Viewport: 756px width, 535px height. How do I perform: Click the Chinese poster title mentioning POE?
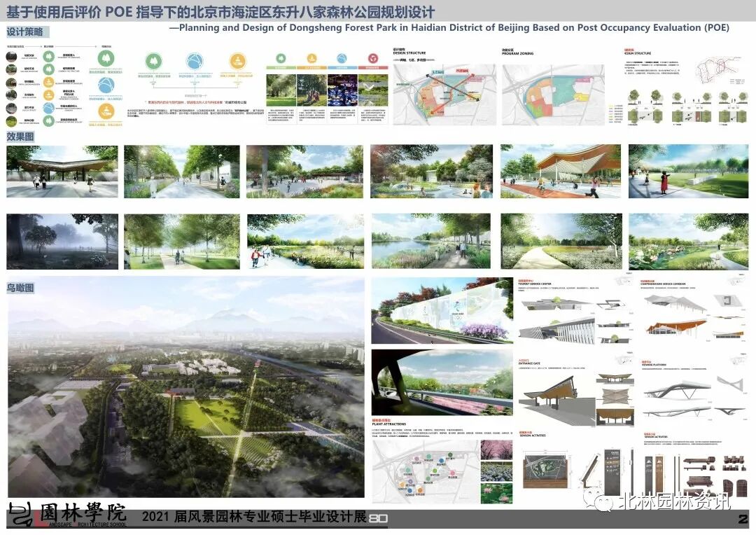coord(220,12)
